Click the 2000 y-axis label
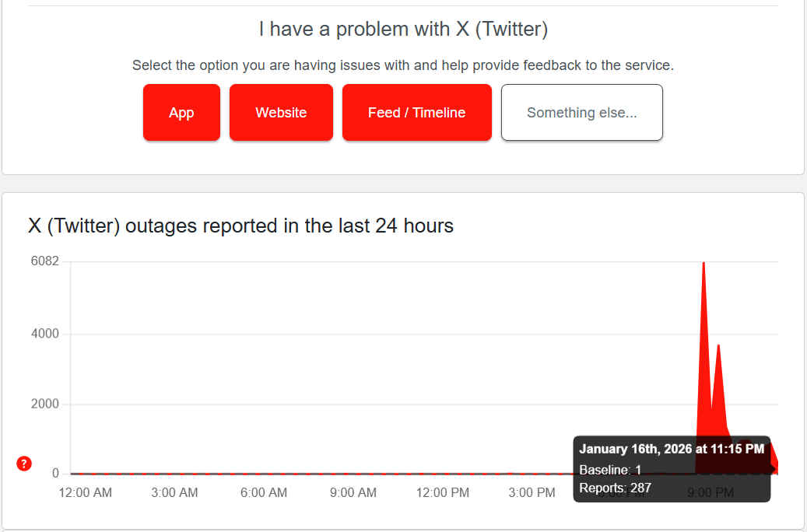The image size is (807, 532). point(44,404)
